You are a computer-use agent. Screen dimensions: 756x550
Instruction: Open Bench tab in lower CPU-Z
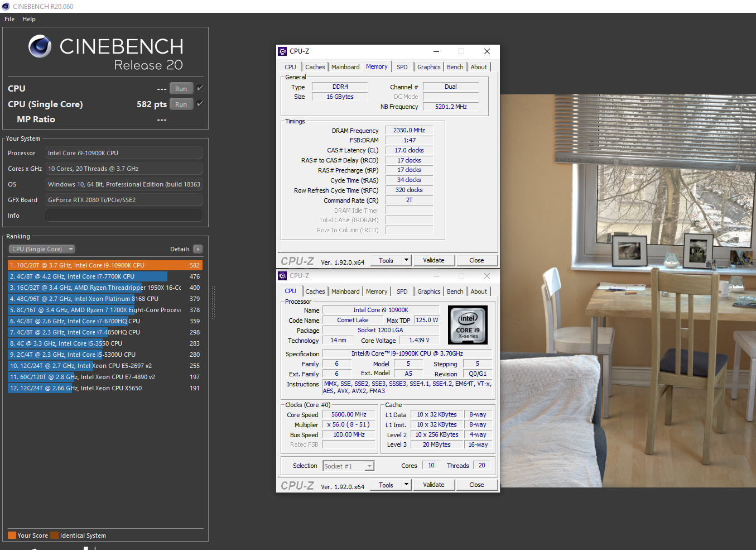pyautogui.click(x=455, y=291)
